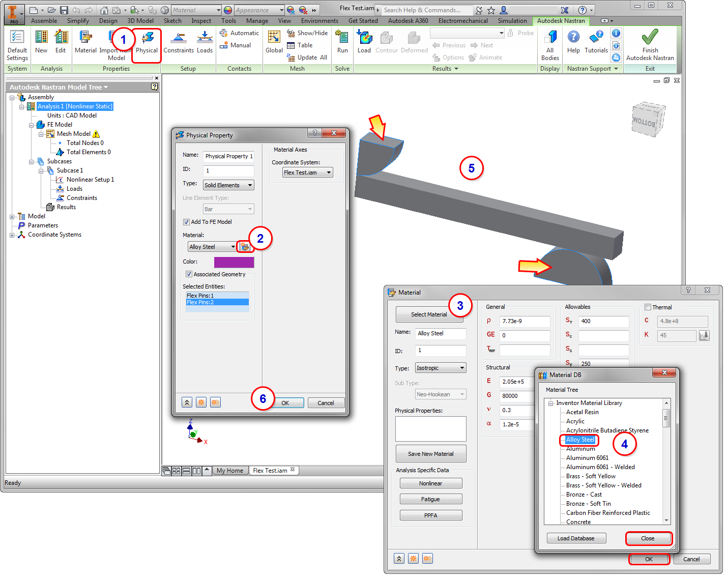Open the Material tool in the Properties panel
728x579 pixels.
(85, 41)
